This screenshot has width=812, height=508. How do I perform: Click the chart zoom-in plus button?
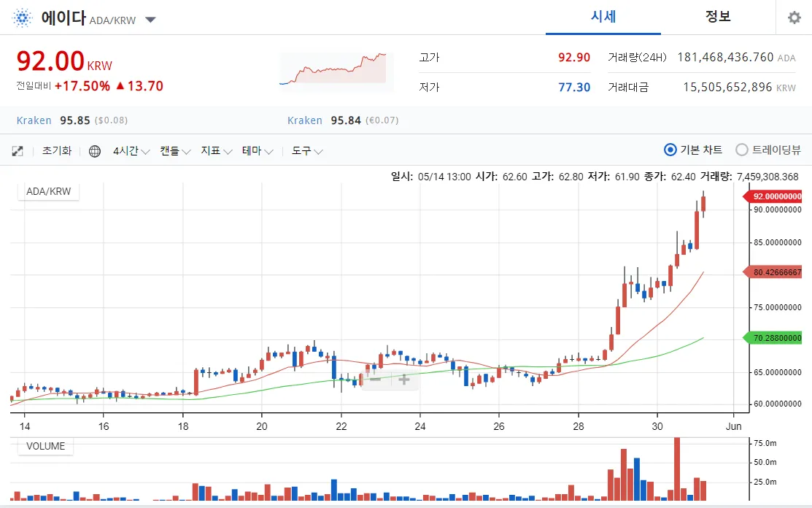(x=404, y=380)
